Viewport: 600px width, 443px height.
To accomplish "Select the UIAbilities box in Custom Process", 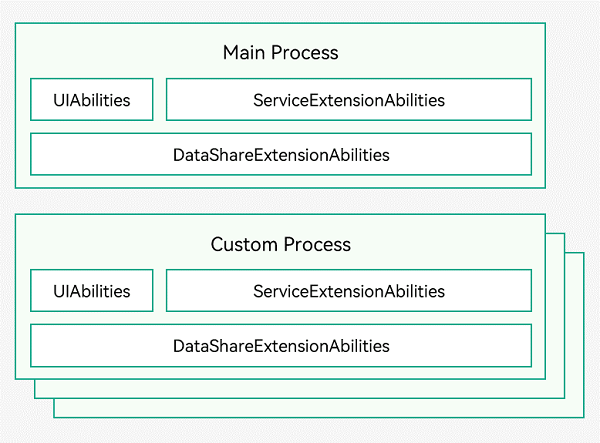I will [92, 290].
